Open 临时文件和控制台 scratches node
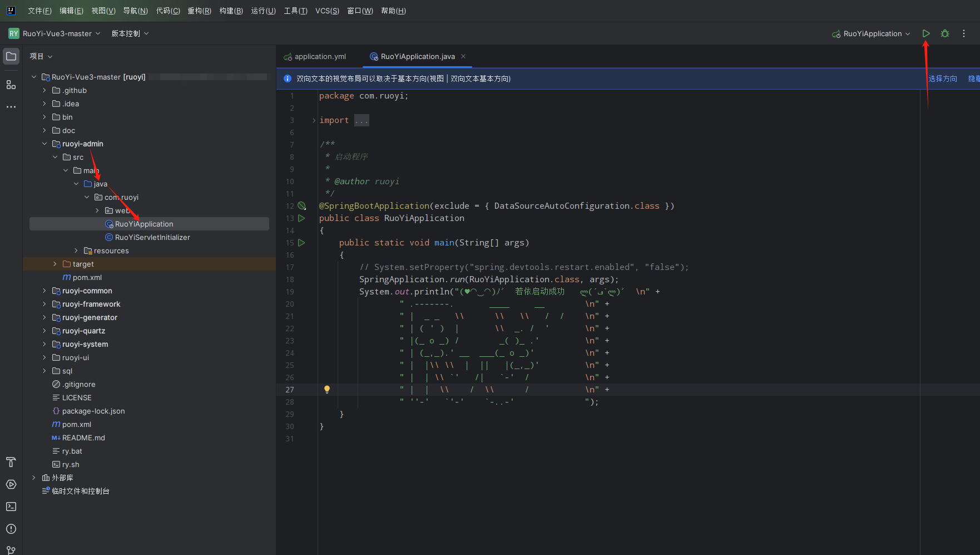The width and height of the screenshot is (980, 555). point(76,491)
